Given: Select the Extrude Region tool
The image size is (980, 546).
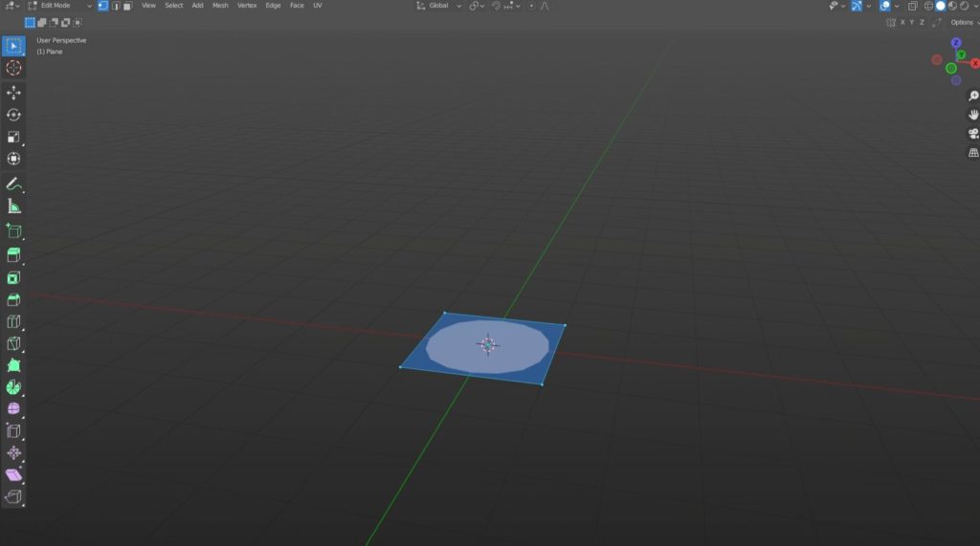Looking at the screenshot, I should click(x=13, y=255).
